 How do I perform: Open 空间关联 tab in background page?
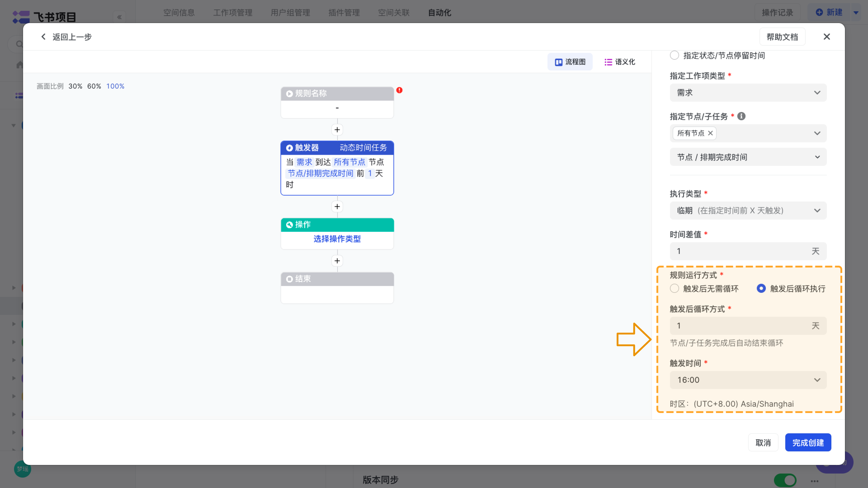[394, 12]
